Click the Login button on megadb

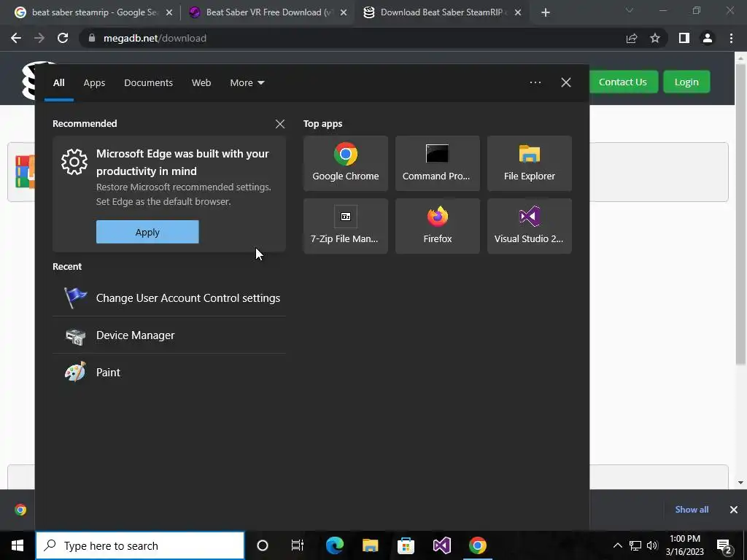(x=686, y=82)
